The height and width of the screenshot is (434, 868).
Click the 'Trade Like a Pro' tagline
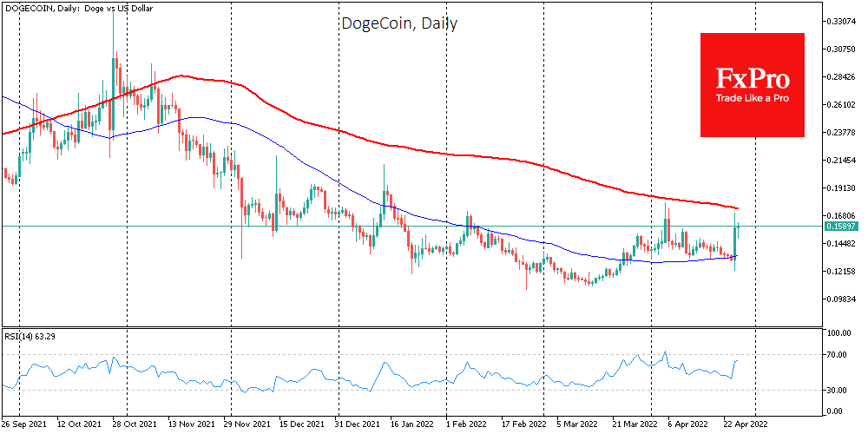[753, 99]
